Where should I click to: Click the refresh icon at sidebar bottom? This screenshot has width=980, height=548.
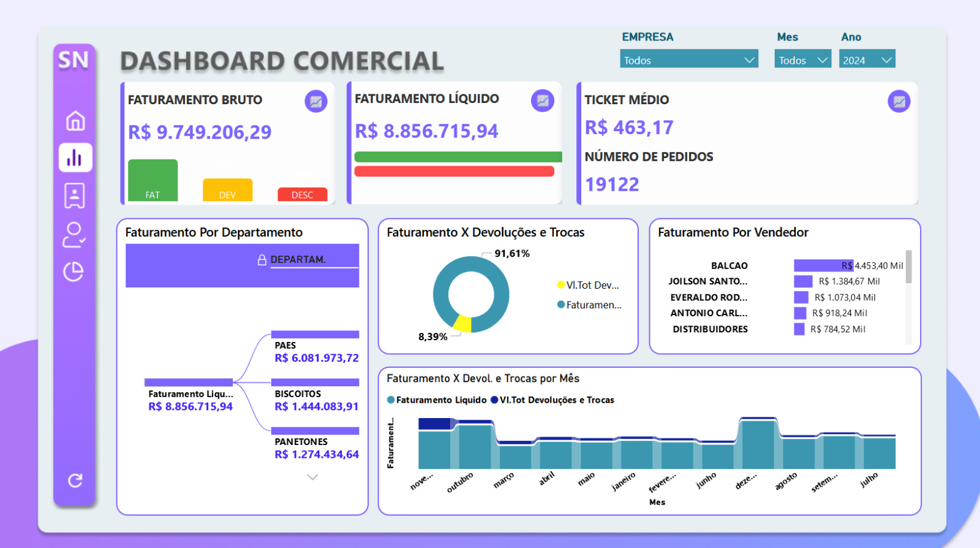click(75, 481)
